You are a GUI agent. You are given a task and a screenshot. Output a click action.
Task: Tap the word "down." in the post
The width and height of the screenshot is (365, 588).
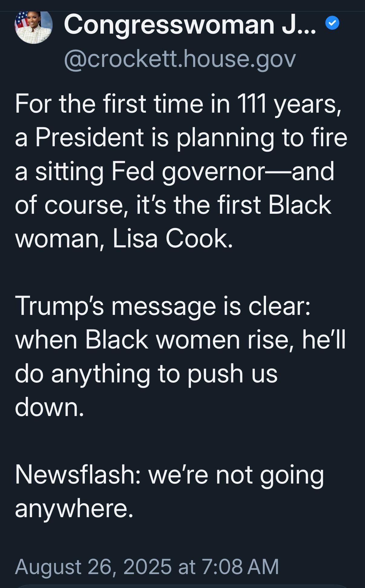click(x=49, y=407)
